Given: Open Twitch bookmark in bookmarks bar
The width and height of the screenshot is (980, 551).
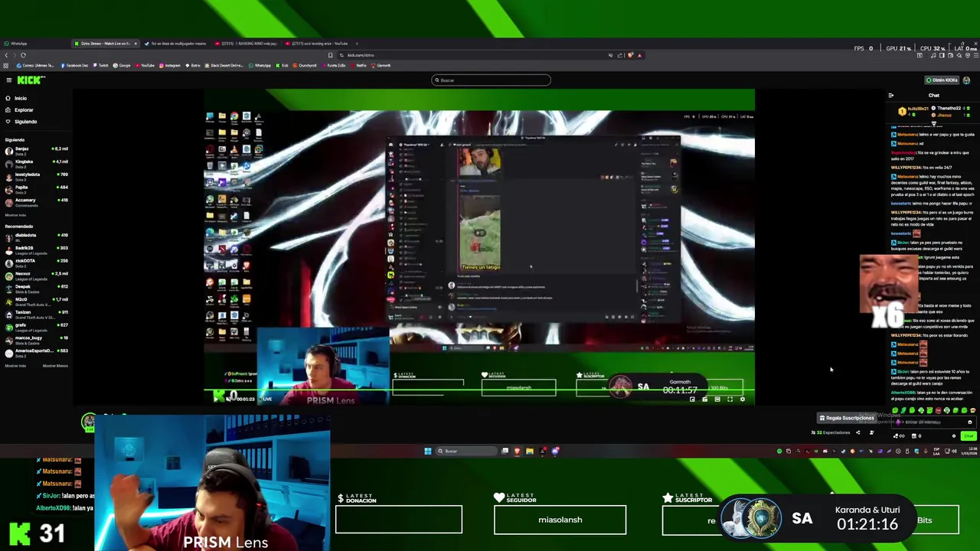Looking at the screenshot, I should tap(101, 66).
